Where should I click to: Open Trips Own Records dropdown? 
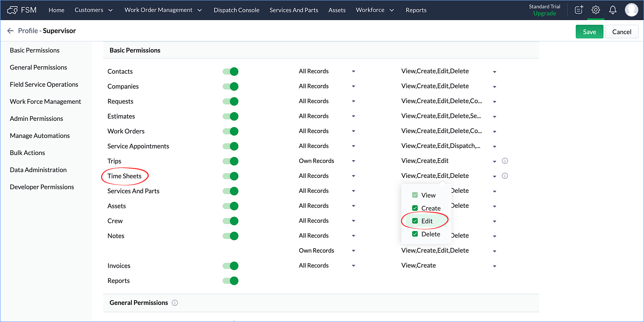[327, 161]
